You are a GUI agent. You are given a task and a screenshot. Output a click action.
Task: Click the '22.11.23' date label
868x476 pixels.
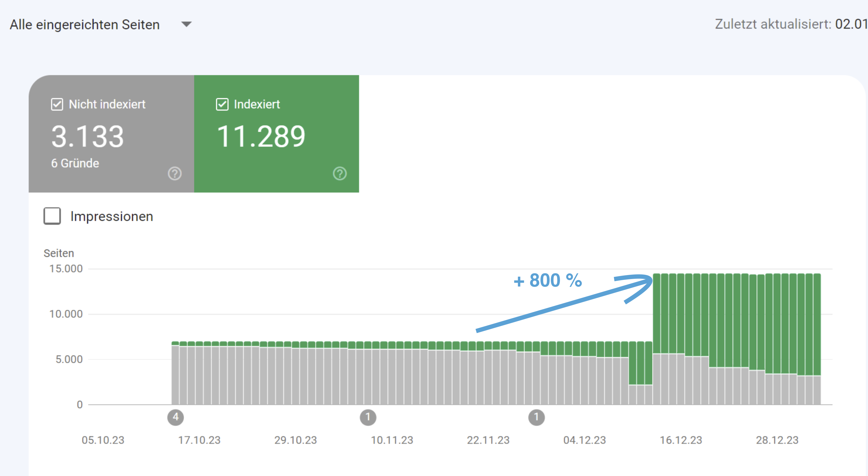click(x=488, y=440)
